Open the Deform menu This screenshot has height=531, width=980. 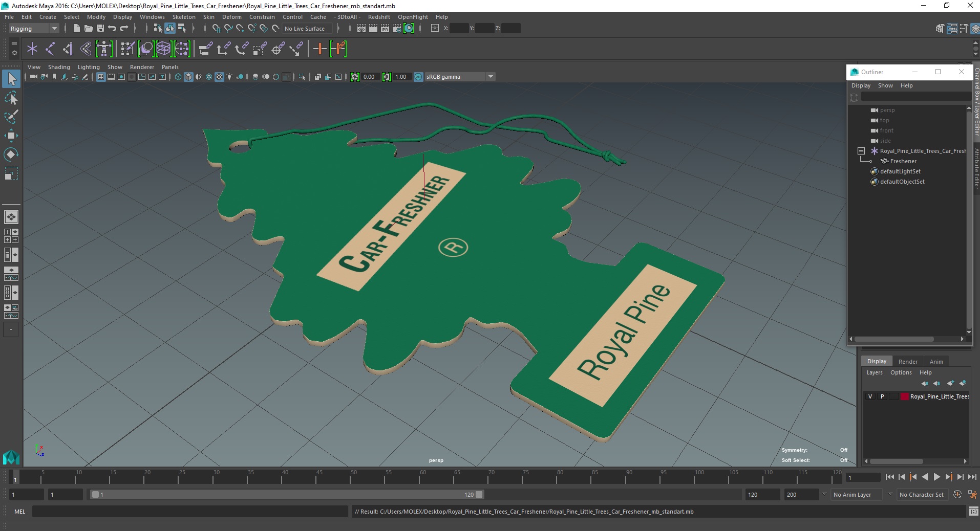point(231,17)
